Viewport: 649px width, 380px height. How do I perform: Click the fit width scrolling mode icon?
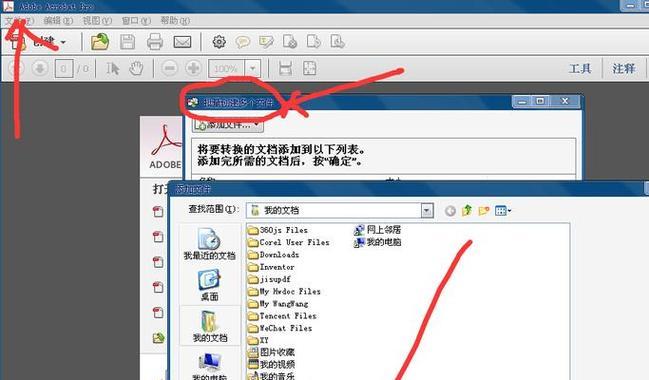point(286,68)
